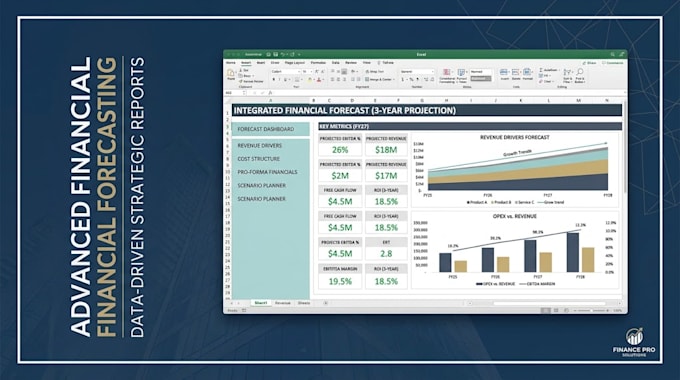Image resolution: width=680 pixels, height=380 pixels.
Task: Switch to Page Layout view in status bar
Action: click(x=556, y=310)
